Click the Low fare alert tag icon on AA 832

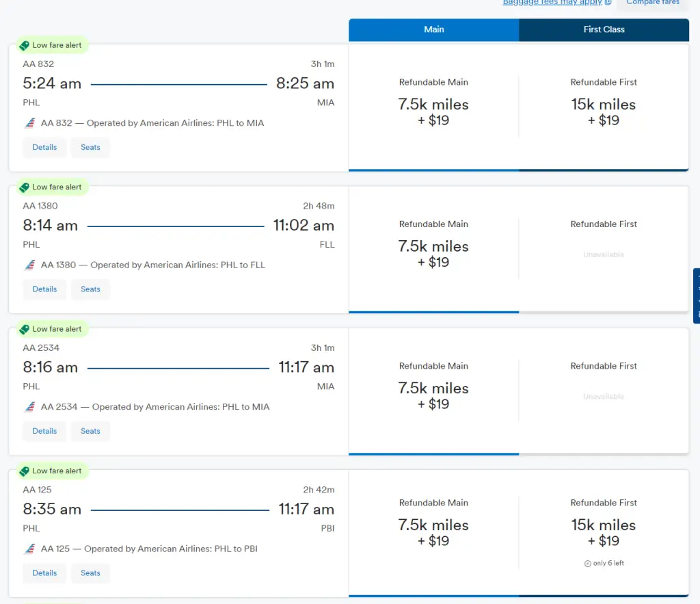click(25, 46)
